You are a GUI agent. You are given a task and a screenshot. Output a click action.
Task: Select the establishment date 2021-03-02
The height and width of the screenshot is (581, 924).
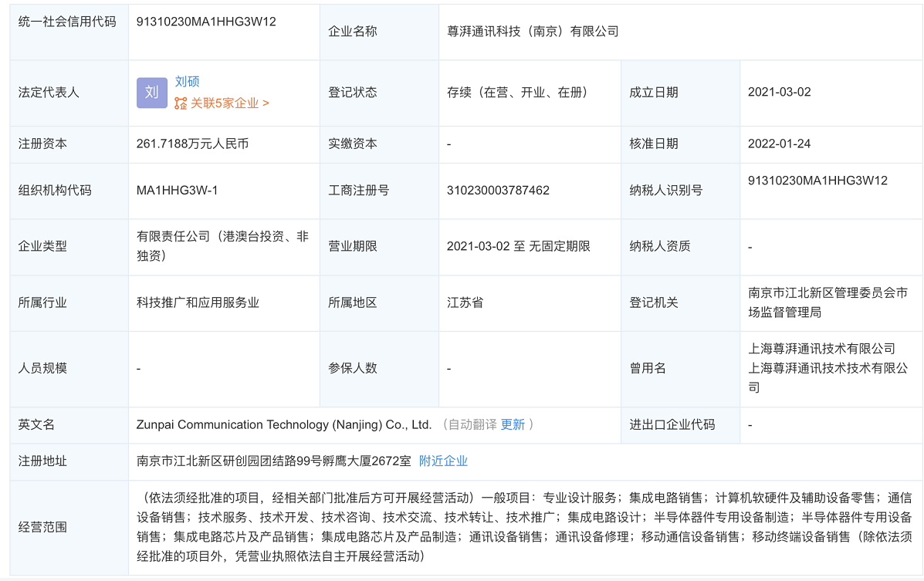point(778,92)
